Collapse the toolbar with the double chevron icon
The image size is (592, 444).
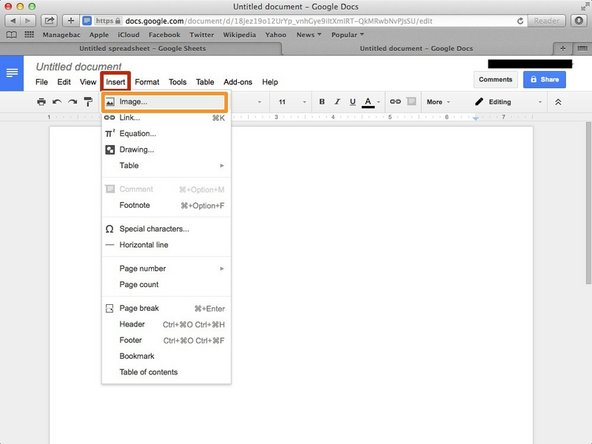pyautogui.click(x=558, y=102)
